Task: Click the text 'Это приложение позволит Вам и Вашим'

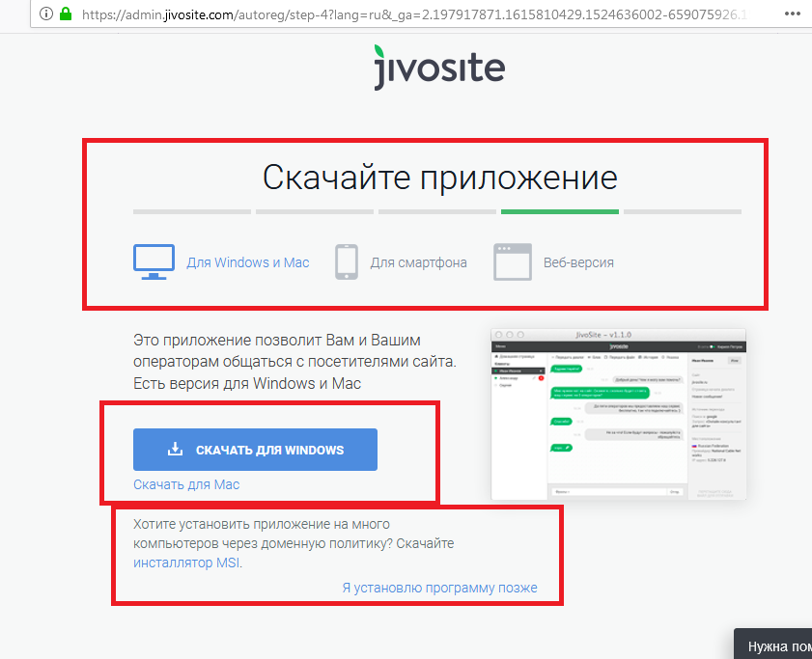Action: click(x=277, y=340)
